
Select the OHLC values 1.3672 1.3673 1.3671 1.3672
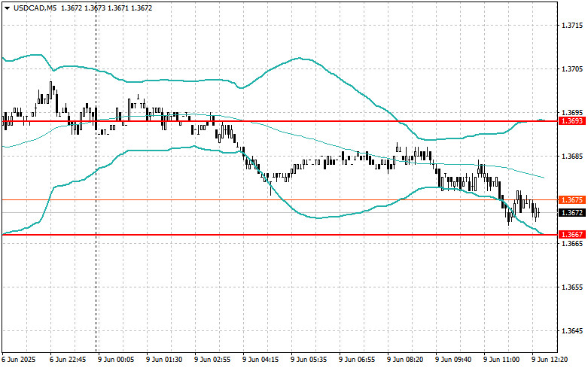click(106, 8)
